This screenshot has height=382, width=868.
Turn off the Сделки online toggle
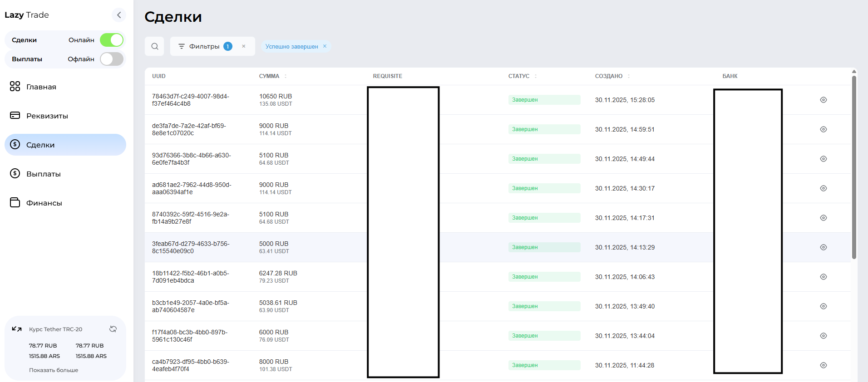point(112,40)
